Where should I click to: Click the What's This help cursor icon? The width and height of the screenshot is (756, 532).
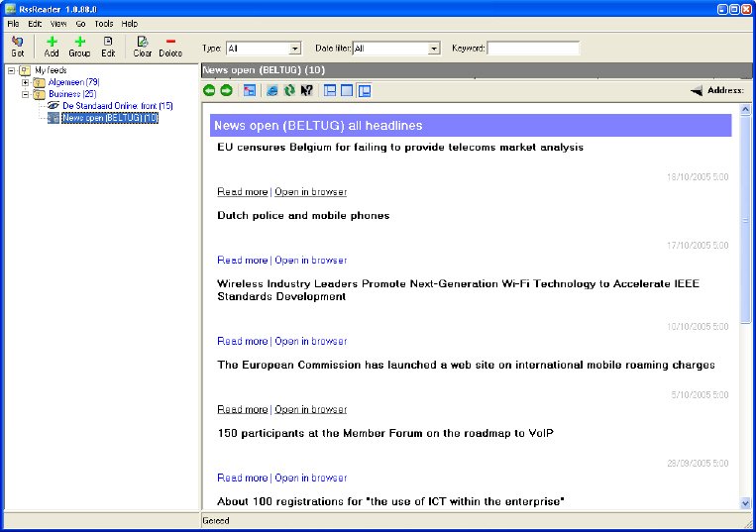[306, 90]
